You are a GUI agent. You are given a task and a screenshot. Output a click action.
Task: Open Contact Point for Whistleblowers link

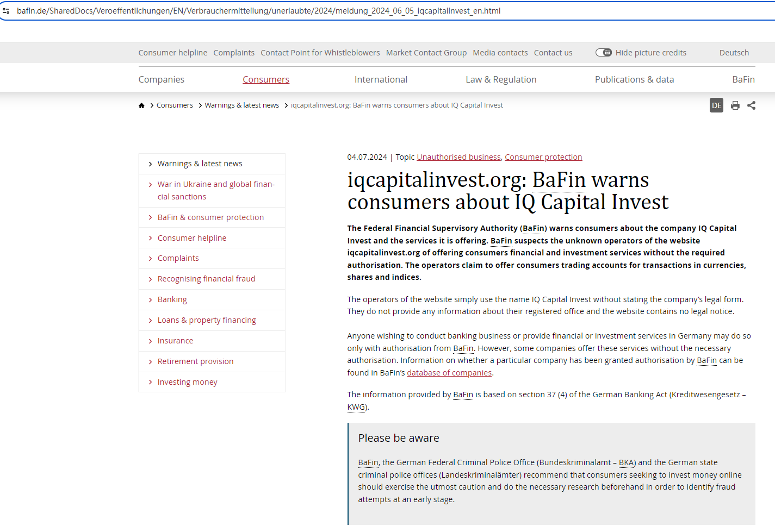[320, 53]
